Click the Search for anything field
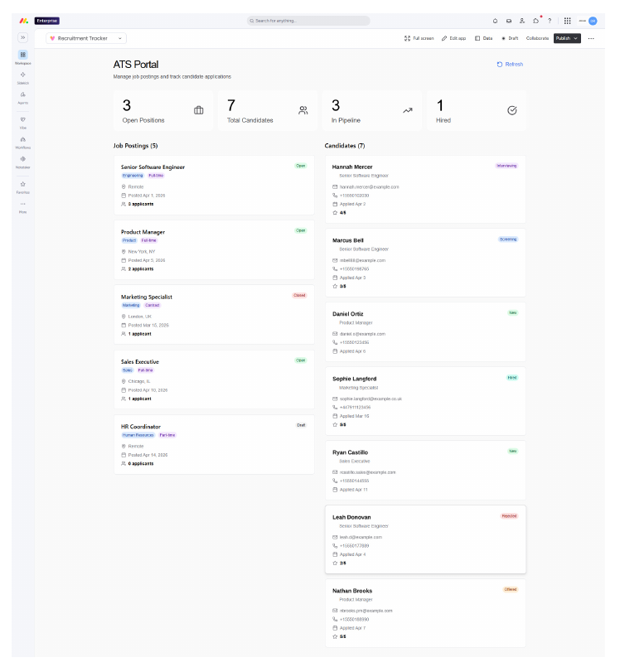The height and width of the screenshot is (672, 620). click(x=308, y=21)
